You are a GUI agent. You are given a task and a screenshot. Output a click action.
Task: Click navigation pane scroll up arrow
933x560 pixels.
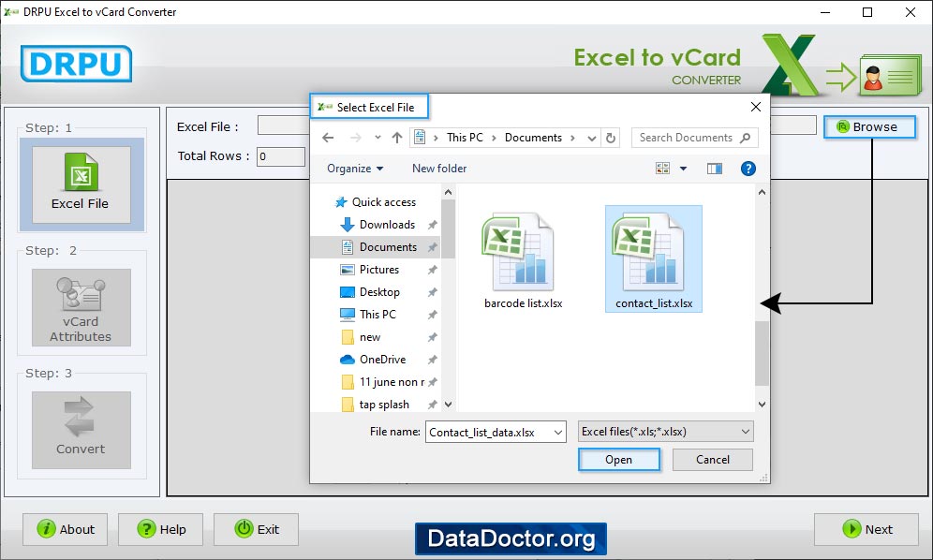click(x=448, y=192)
